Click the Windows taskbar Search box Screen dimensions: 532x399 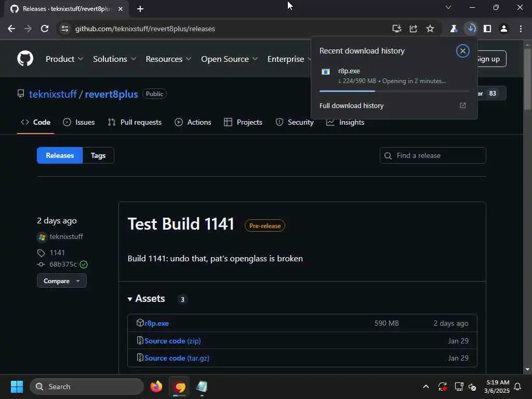click(x=87, y=387)
